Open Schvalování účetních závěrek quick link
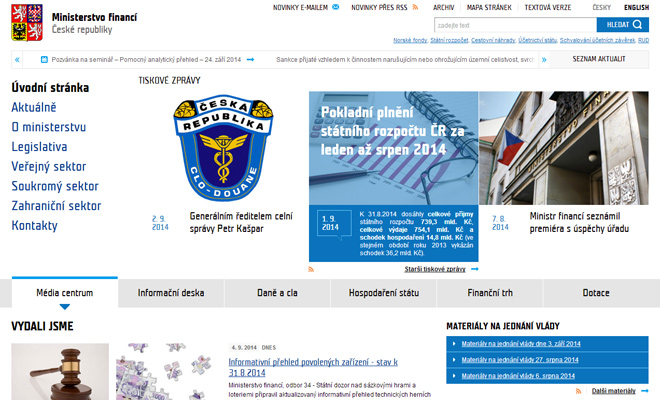The image size is (660, 400). (x=597, y=40)
